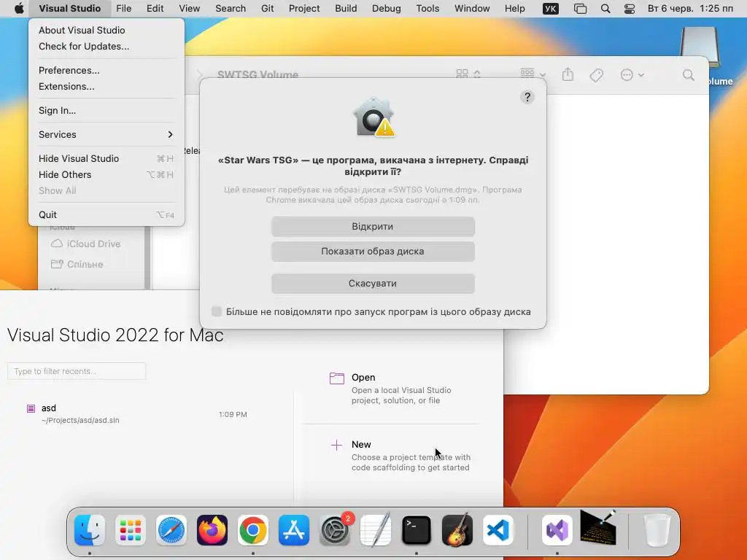The height and width of the screenshot is (560, 747).
Task: Open TextEdit from the Dock
Action: pos(376,530)
